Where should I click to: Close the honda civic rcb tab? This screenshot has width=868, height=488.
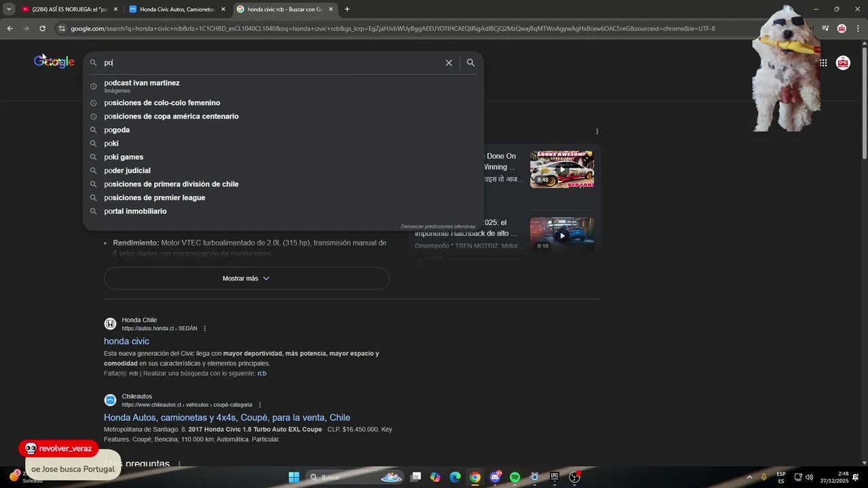pos(331,9)
